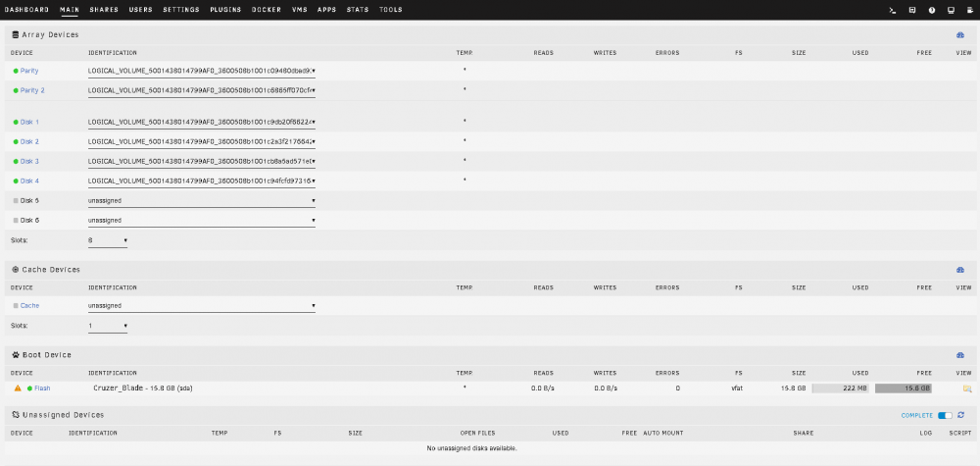
Task: Open the Parity identification dropdown
Action: point(202,72)
